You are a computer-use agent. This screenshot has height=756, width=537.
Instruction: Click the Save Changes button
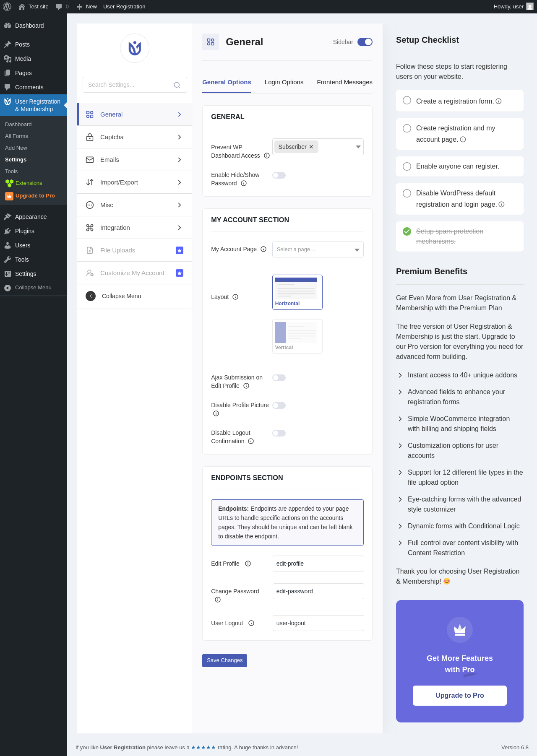(225, 660)
